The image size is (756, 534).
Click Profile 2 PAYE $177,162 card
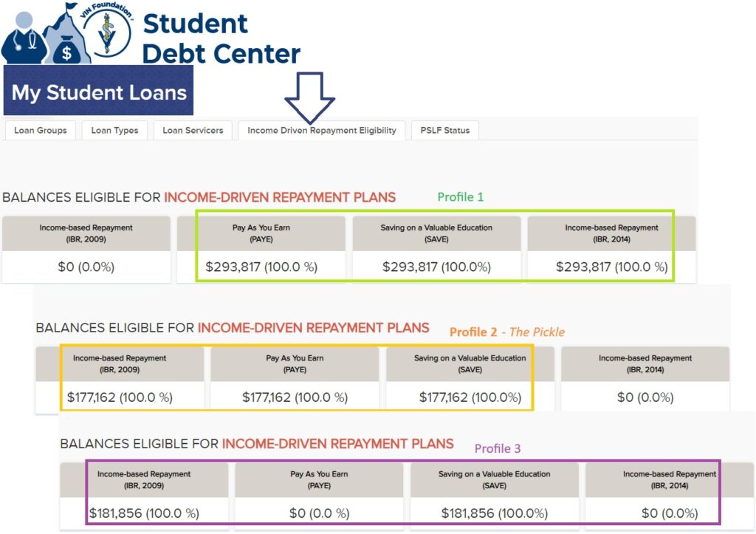(295, 379)
